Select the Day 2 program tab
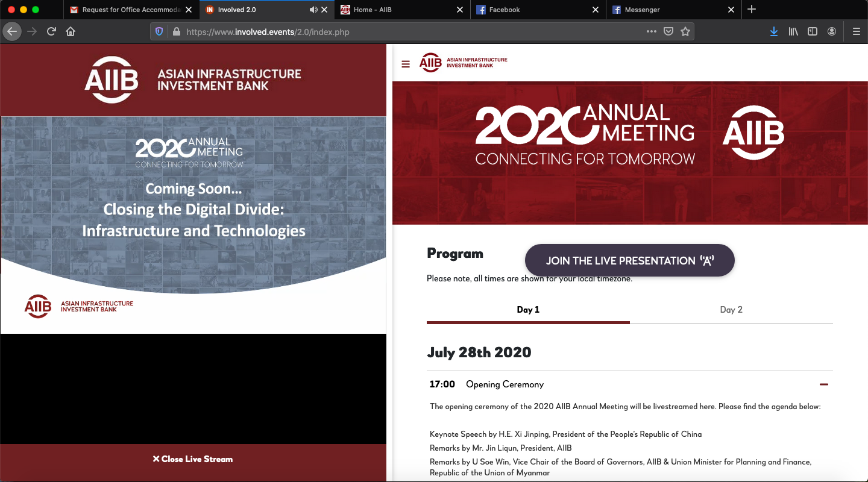868x482 pixels. pos(731,310)
